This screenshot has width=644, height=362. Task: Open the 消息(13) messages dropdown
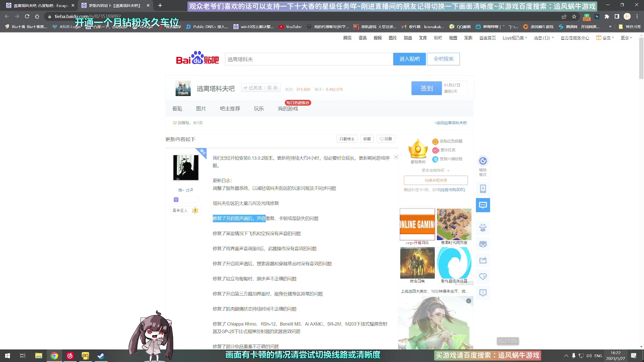tap(542, 38)
